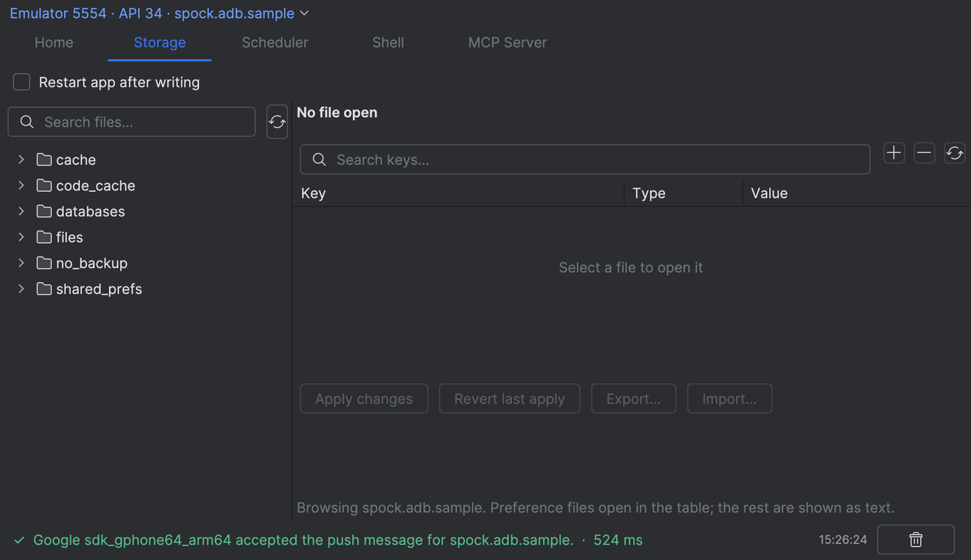Expand the shared_prefs folder

22,289
